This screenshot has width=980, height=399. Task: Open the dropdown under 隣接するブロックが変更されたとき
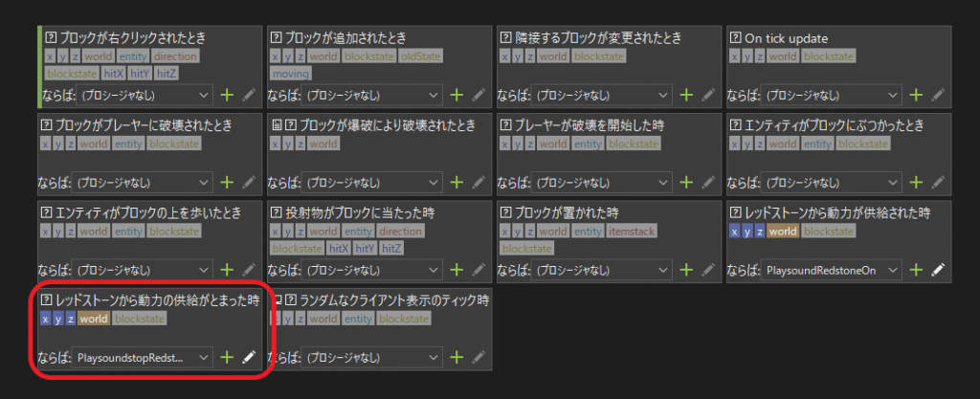pos(602,95)
